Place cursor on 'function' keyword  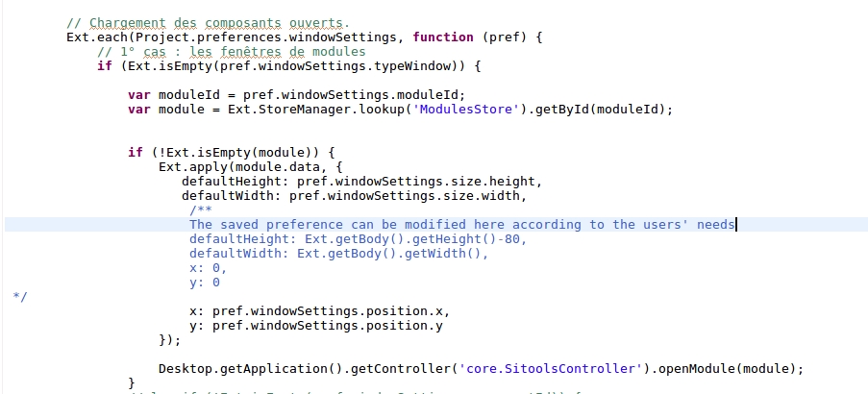(x=443, y=37)
